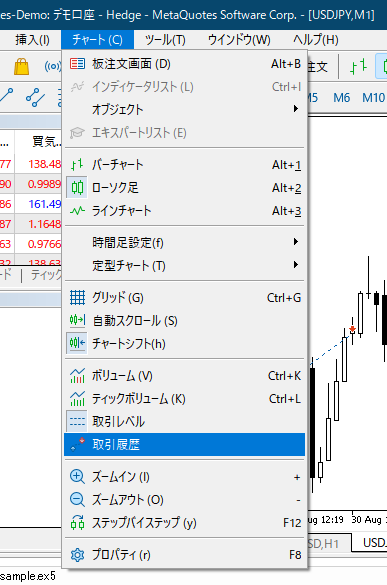Switch to the M6 timeframe button
387x585 pixels.
(341, 98)
